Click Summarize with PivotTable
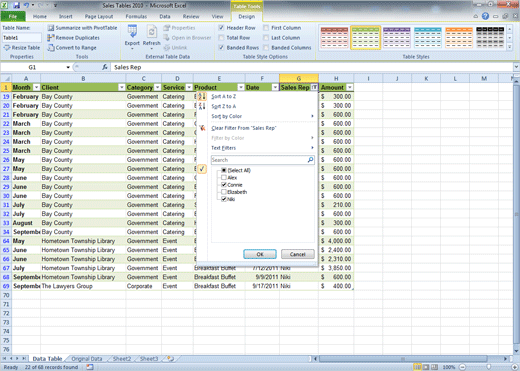Image resolution: width=520 pixels, height=371 pixels. click(x=82, y=28)
